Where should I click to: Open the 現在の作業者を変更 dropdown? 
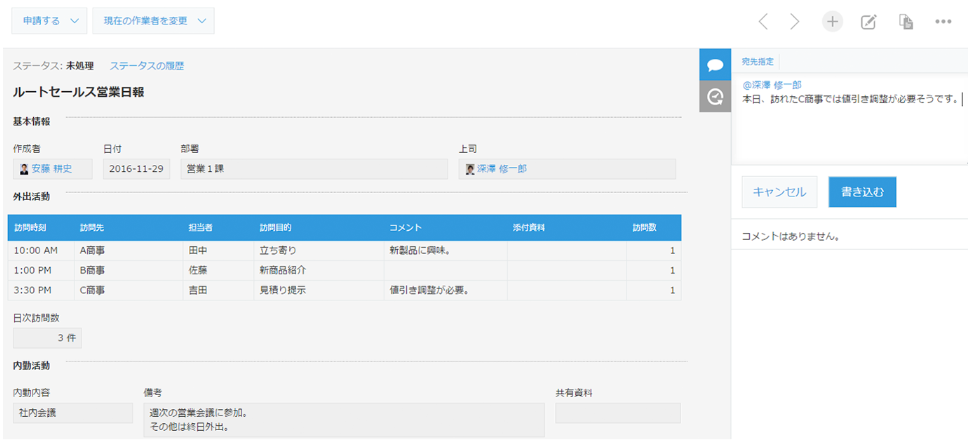[x=153, y=21]
